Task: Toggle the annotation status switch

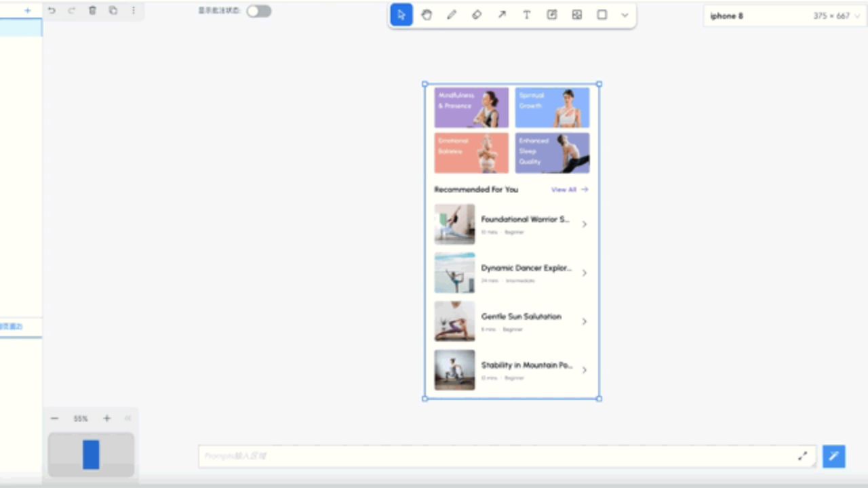Action: tap(258, 11)
